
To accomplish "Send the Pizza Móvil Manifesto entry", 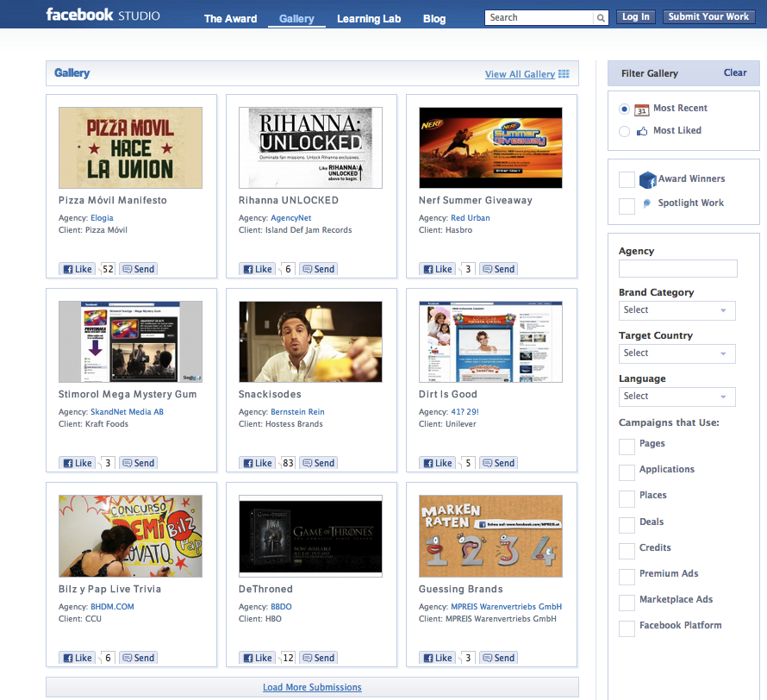I will point(139,269).
